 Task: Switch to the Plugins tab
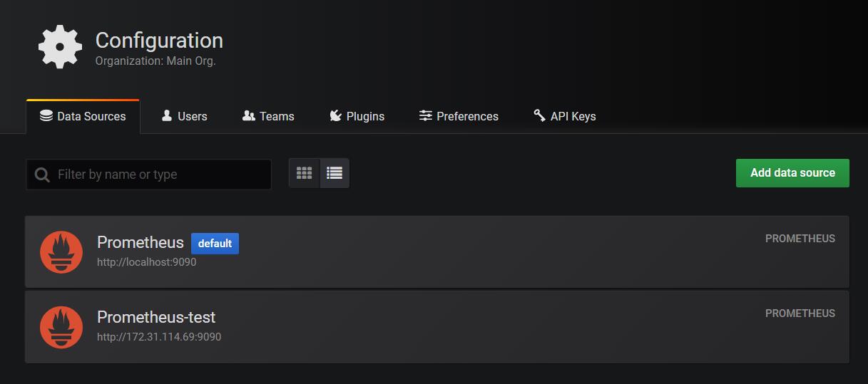click(x=357, y=116)
